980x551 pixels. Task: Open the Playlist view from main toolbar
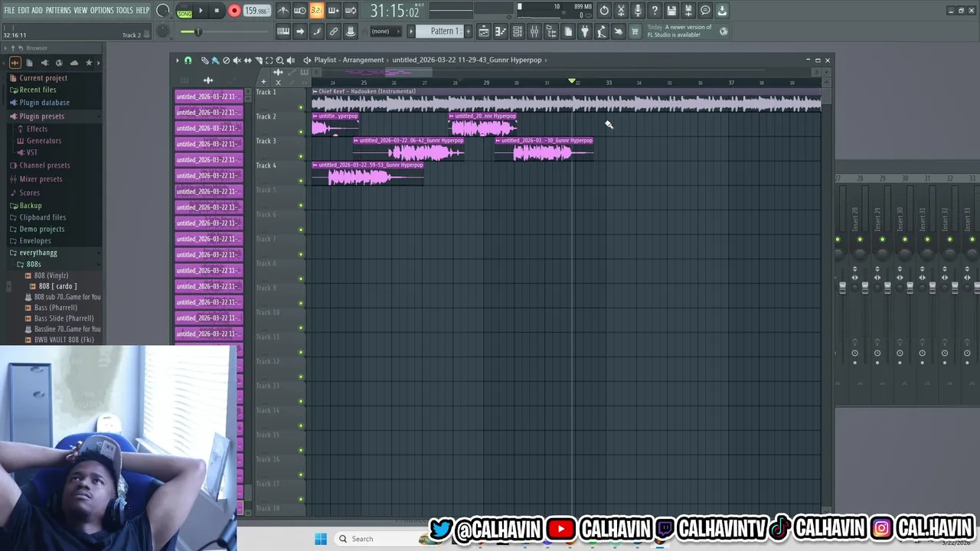point(484,31)
